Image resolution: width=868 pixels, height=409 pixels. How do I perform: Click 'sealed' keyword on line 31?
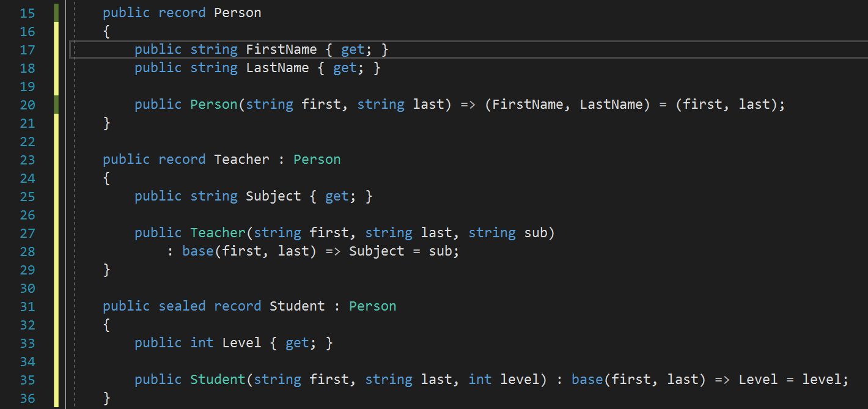[182, 306]
